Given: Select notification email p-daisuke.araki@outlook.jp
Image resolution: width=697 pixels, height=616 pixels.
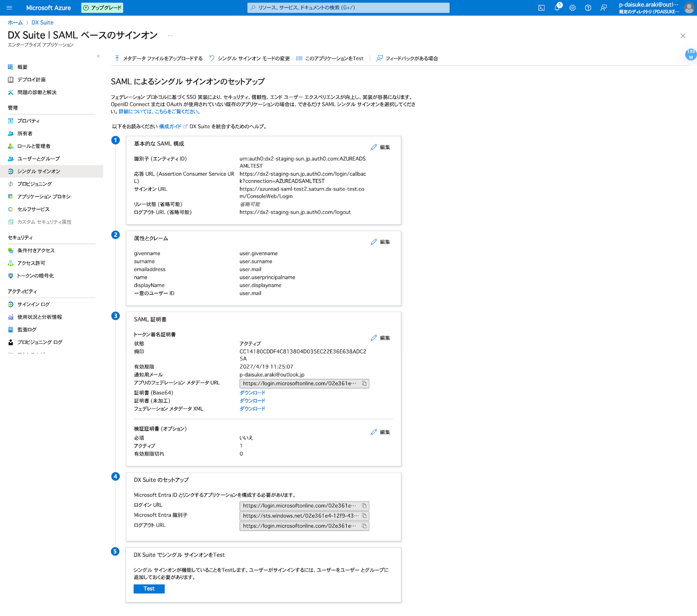Looking at the screenshot, I should [x=272, y=375].
